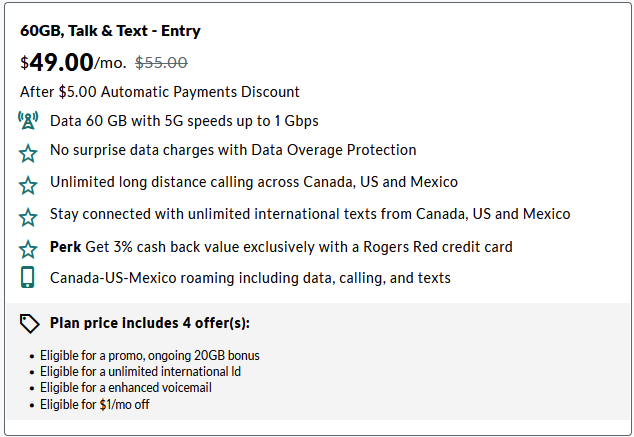Click the star icon next to unlimited long distance
Viewport: 634px width, 437px height.
coord(28,185)
